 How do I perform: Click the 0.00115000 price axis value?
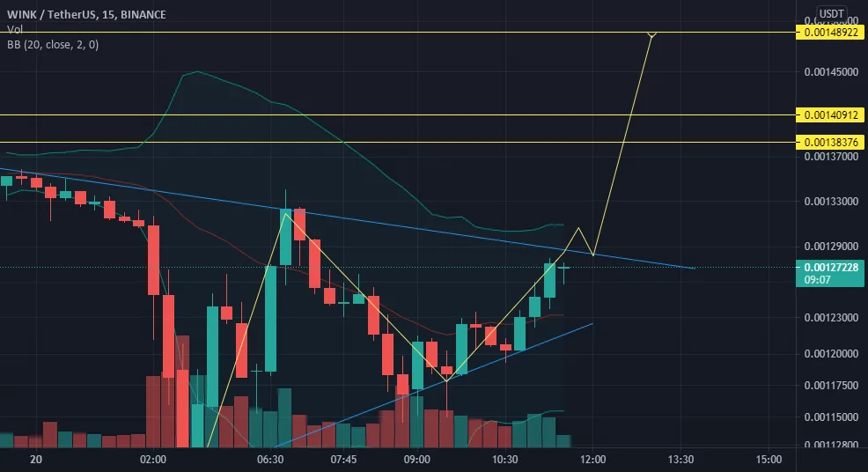831,417
